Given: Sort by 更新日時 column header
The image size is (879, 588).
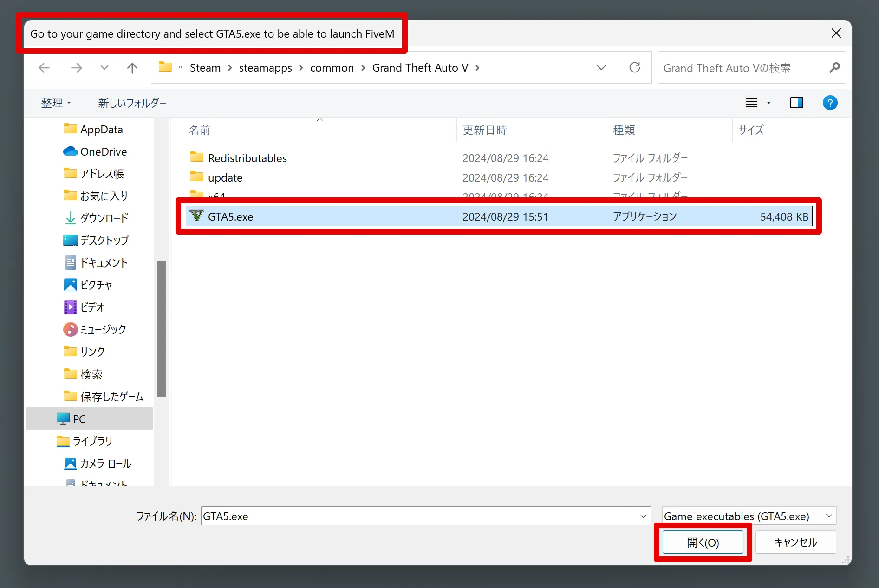Looking at the screenshot, I should click(x=485, y=130).
